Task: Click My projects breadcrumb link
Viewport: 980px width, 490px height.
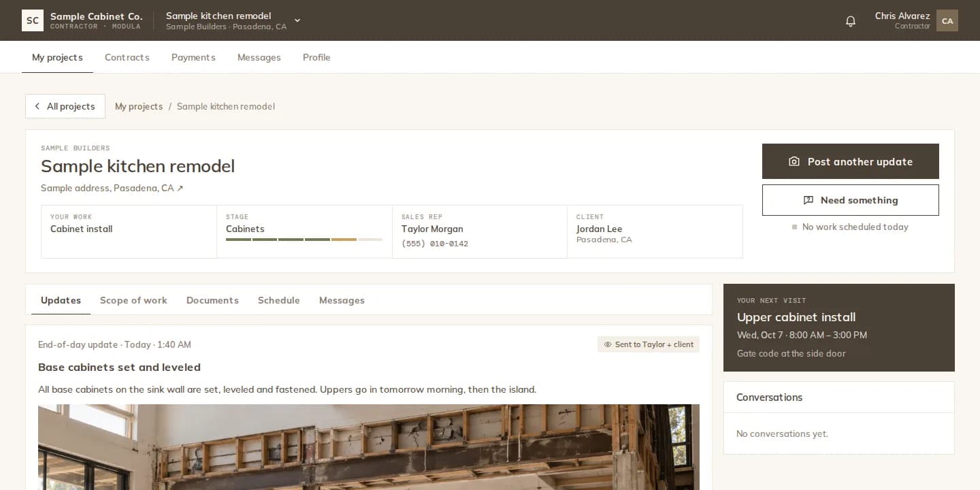Action: point(139,106)
